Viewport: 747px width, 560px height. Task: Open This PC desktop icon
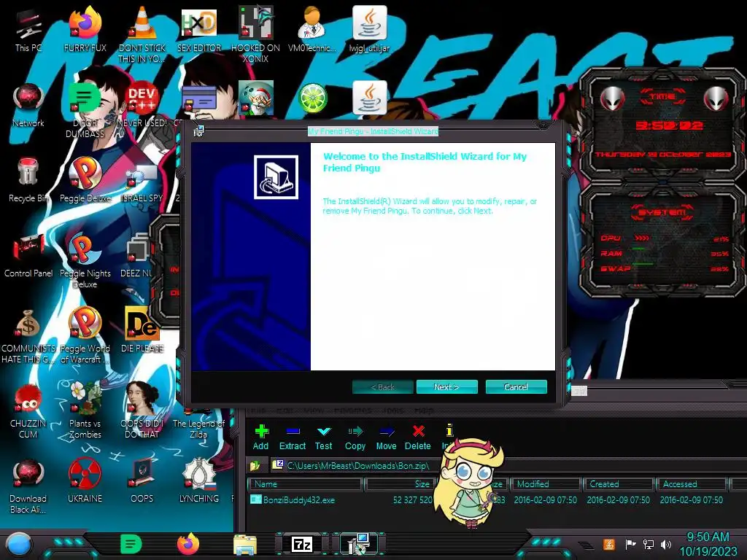click(28, 31)
